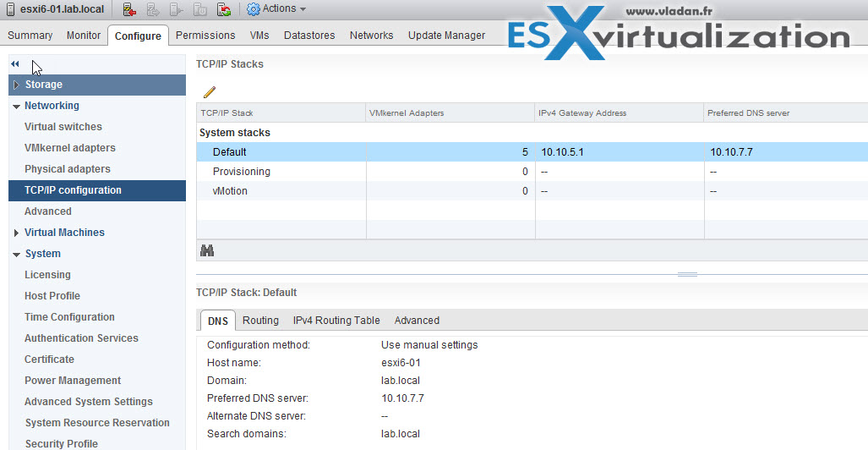Click the System stacks group header
The width and height of the screenshot is (868, 450).
pos(235,133)
